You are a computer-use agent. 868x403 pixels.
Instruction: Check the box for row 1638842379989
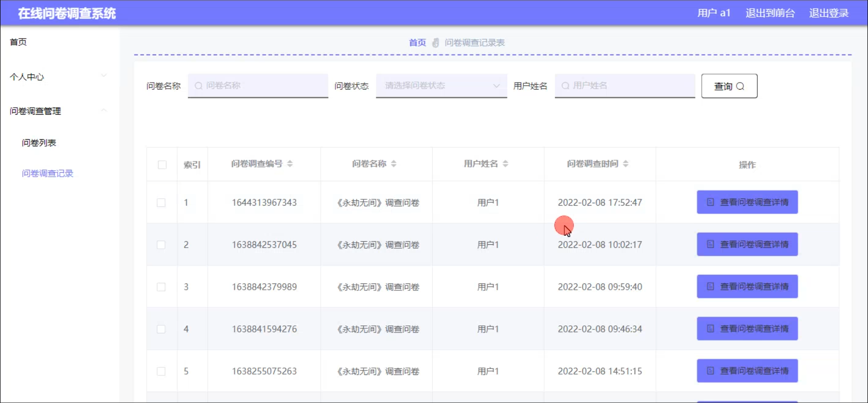(x=161, y=287)
